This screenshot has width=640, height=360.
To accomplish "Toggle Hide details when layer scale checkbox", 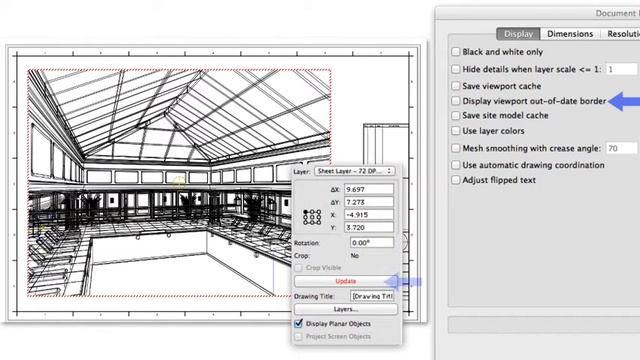I will coord(456,69).
